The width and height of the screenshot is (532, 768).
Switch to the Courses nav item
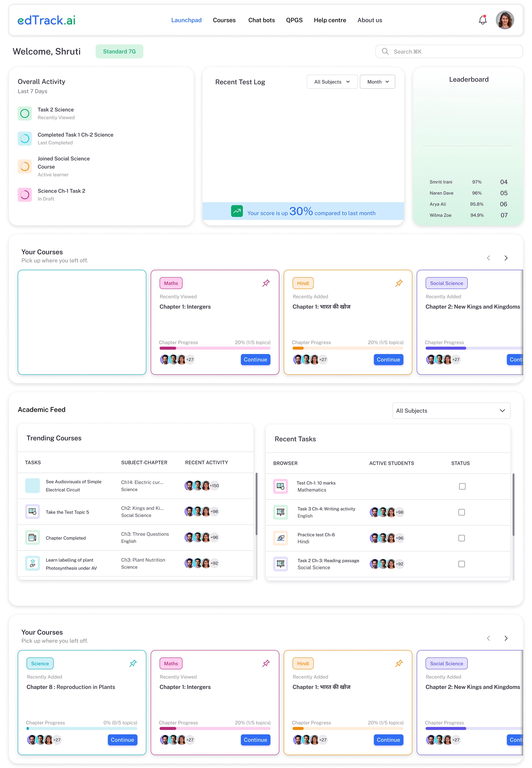[224, 20]
